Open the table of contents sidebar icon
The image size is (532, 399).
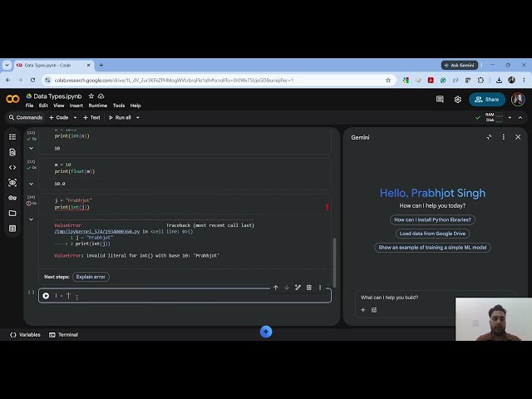(12, 136)
